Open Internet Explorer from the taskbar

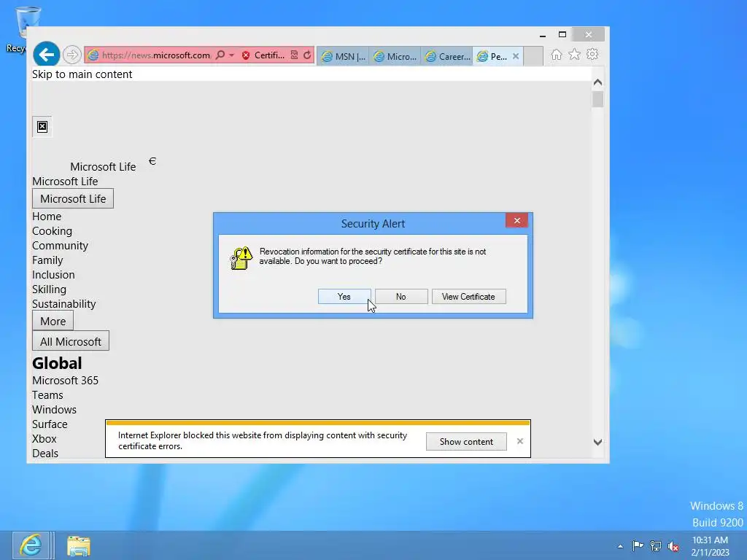pyautogui.click(x=31, y=545)
